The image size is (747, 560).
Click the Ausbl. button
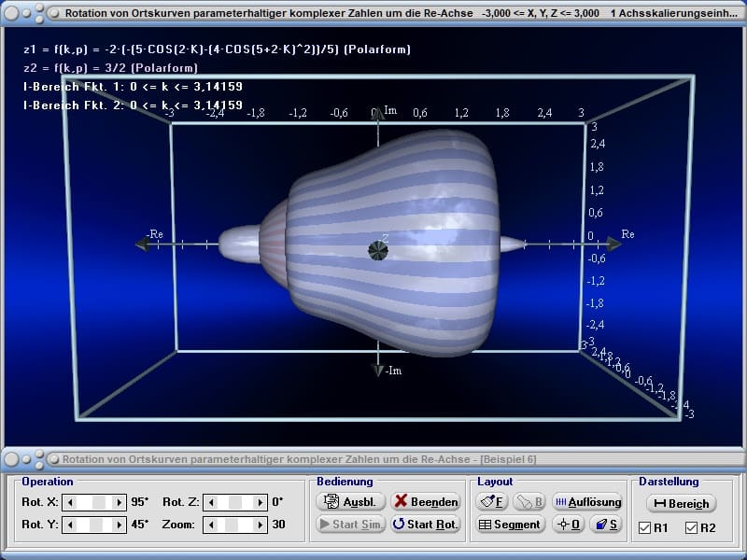[350, 501]
